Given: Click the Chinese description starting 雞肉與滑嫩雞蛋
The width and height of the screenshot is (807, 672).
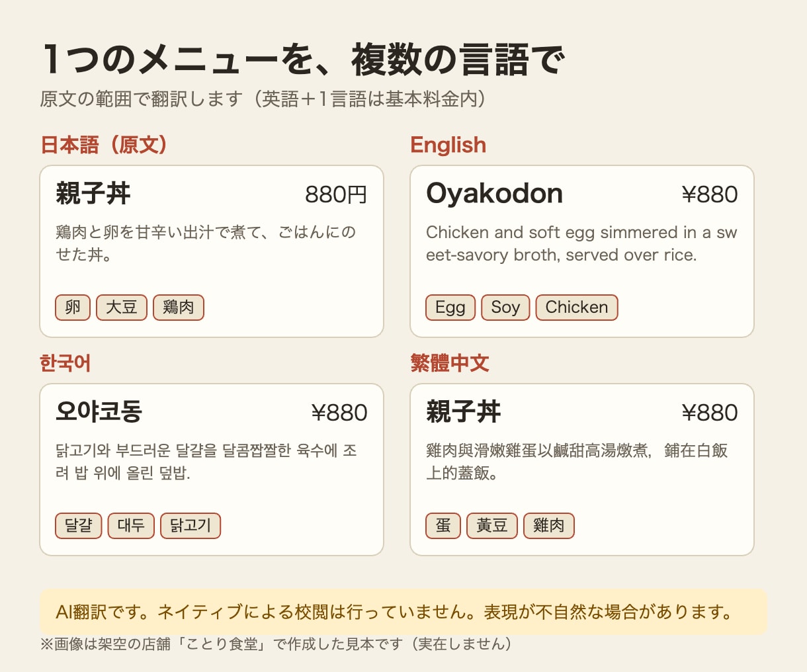Looking at the screenshot, I should click(577, 462).
